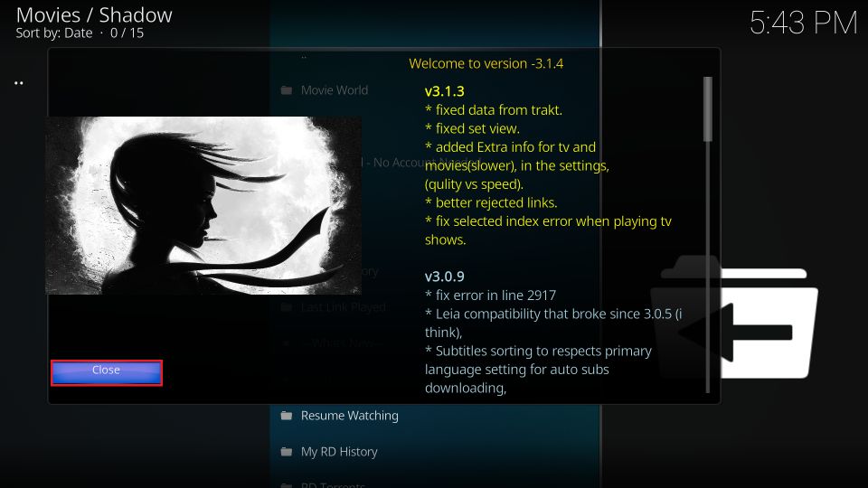This screenshot has height=488, width=868.
Task: Click the Shadow addon artwork thumbnail
Action: pyautogui.click(x=203, y=205)
